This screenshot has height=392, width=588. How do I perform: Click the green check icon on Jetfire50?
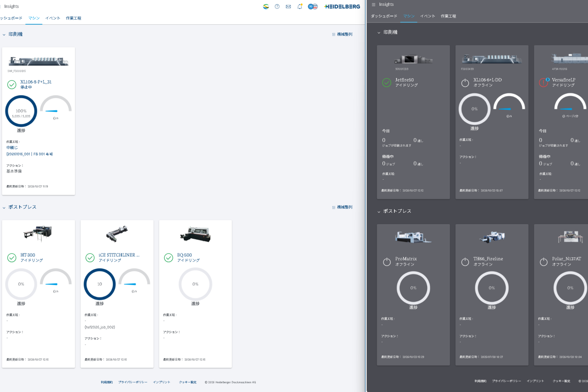386,83
